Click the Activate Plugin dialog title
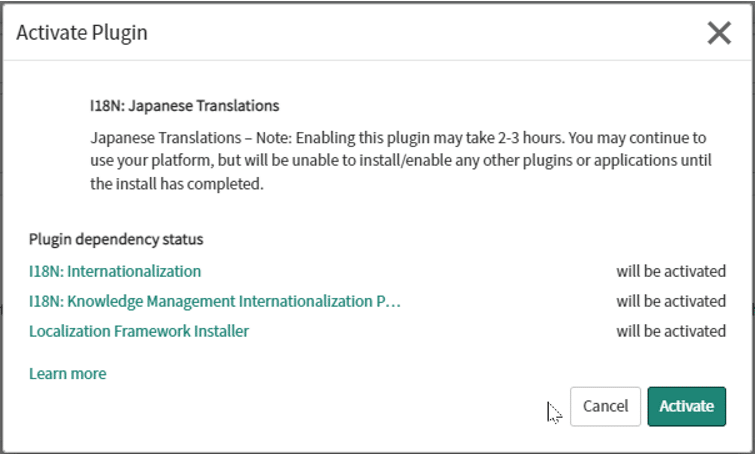This screenshot has width=755, height=454. point(82,33)
